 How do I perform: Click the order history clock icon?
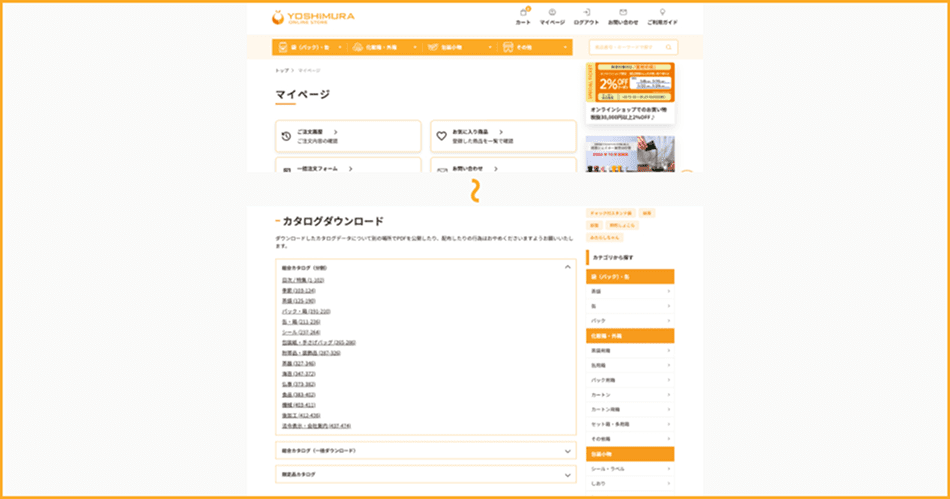tap(286, 136)
